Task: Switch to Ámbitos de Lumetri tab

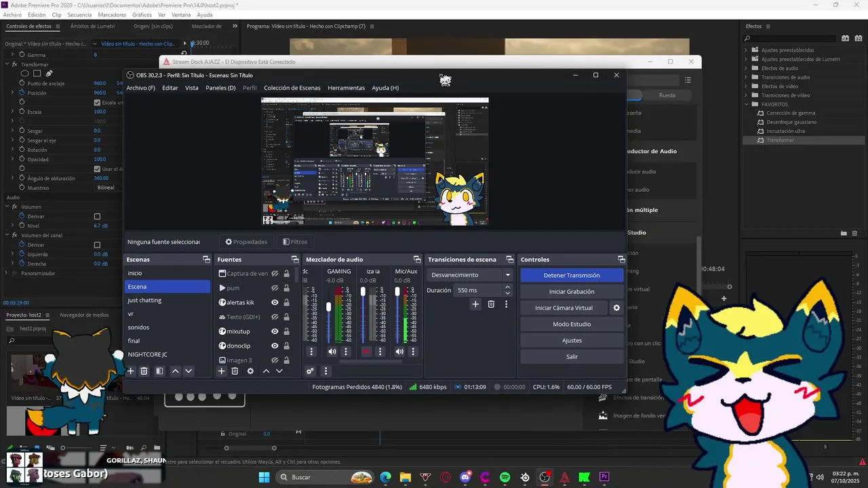Action: click(92, 26)
